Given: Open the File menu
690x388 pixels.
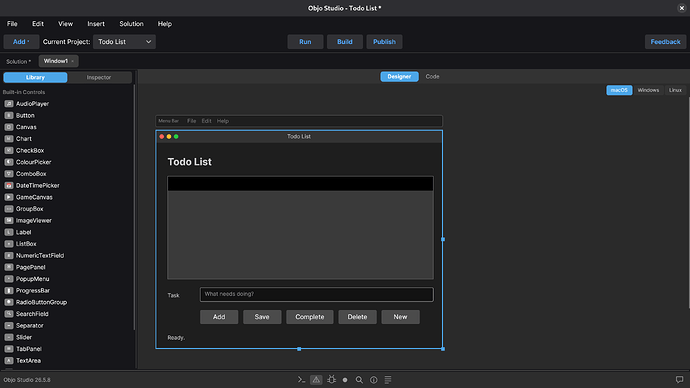Looking at the screenshot, I should [12, 24].
